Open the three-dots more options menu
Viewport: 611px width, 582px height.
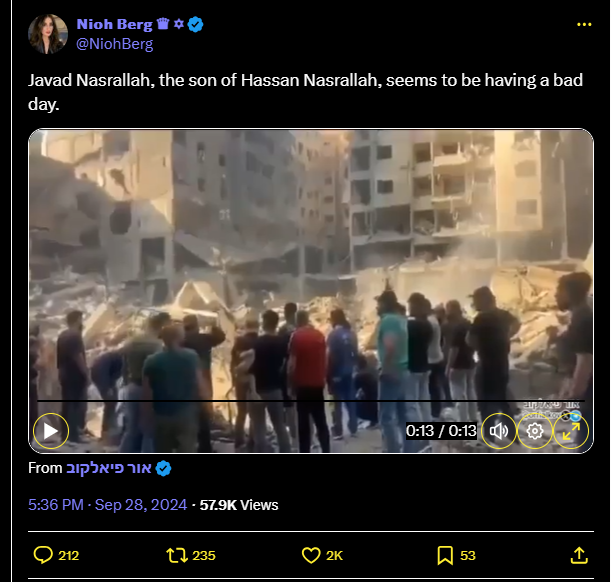coord(584,25)
